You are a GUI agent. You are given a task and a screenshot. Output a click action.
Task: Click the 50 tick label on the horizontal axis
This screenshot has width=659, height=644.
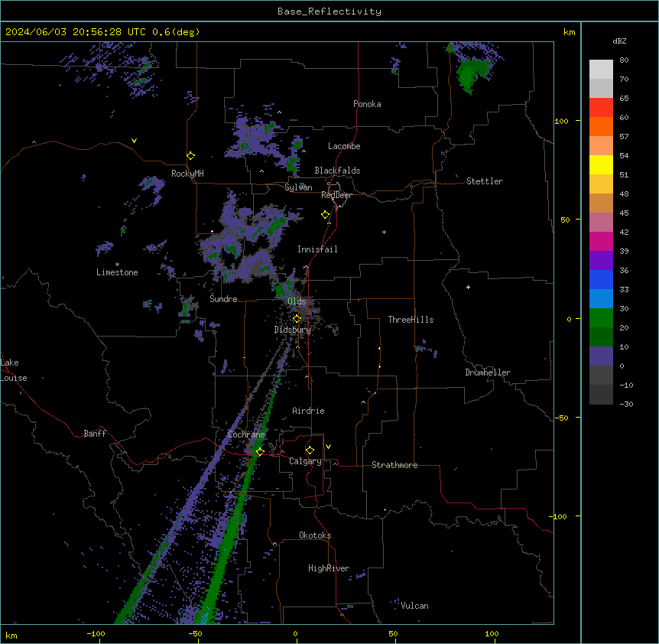click(x=393, y=633)
